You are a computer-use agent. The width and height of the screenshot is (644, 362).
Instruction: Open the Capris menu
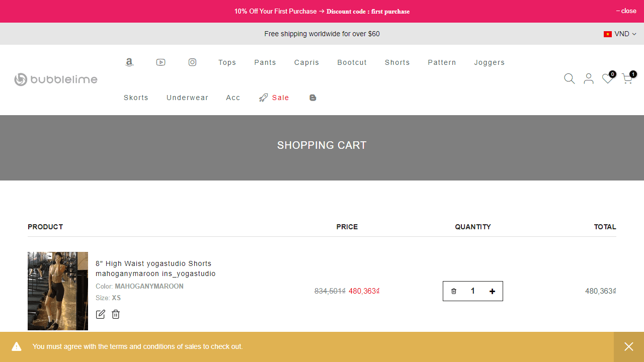307,62
